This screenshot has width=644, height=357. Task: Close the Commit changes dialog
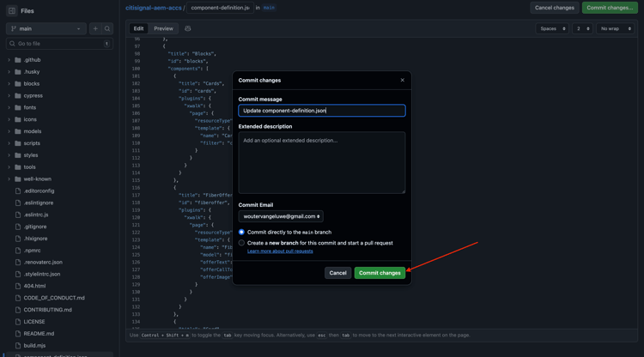(x=403, y=80)
